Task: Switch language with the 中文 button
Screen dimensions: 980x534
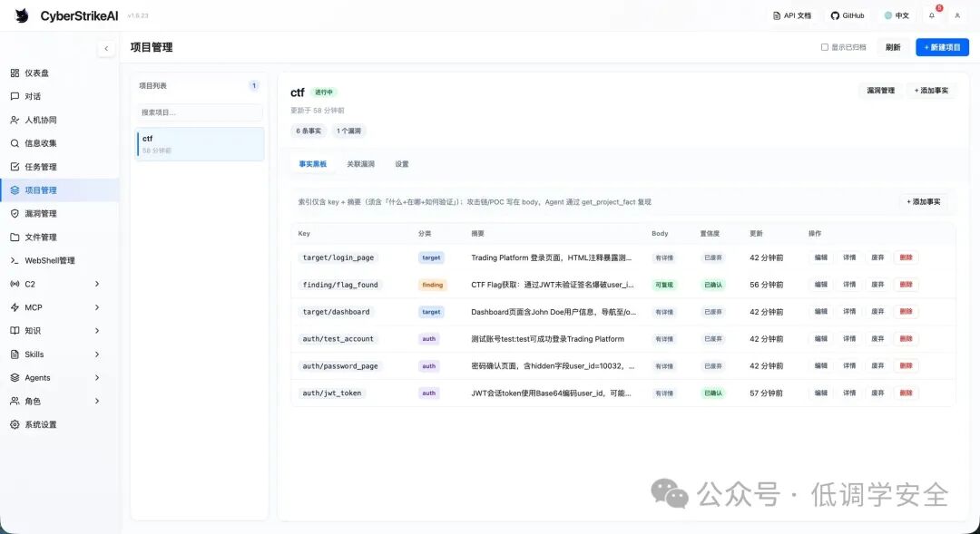Action: coord(897,15)
